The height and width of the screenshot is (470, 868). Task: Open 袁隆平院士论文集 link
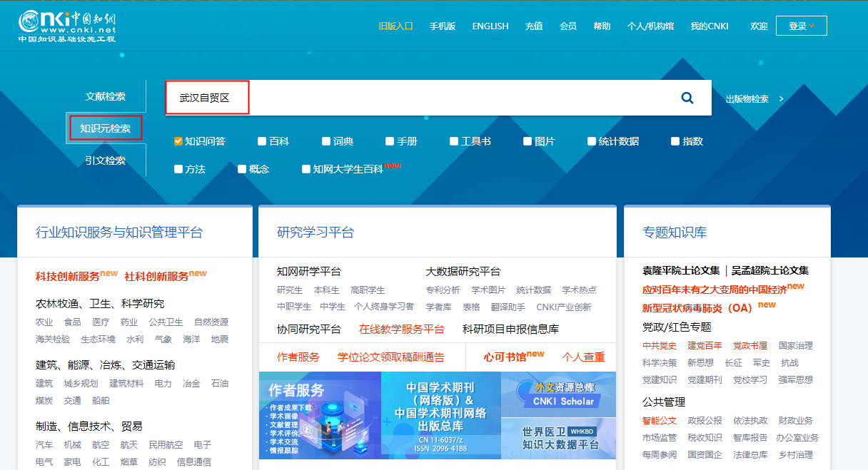click(x=681, y=270)
